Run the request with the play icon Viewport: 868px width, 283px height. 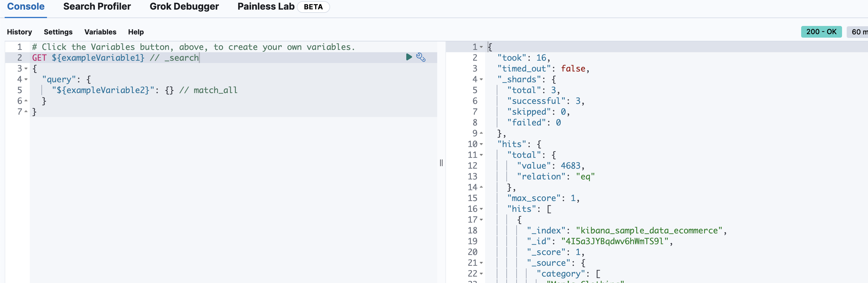point(409,57)
